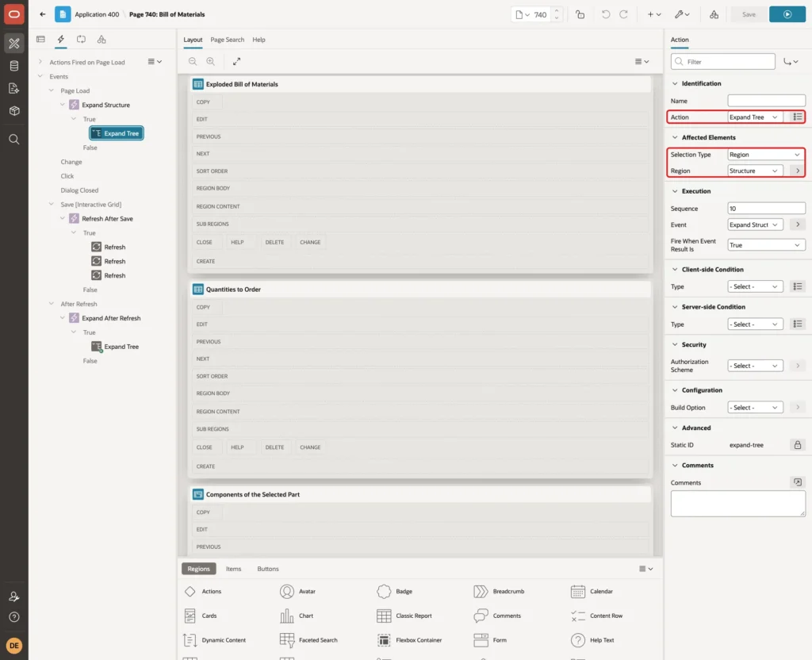This screenshot has width=812, height=660.
Task: Click the undo icon in the top toolbar
Action: pos(605,14)
